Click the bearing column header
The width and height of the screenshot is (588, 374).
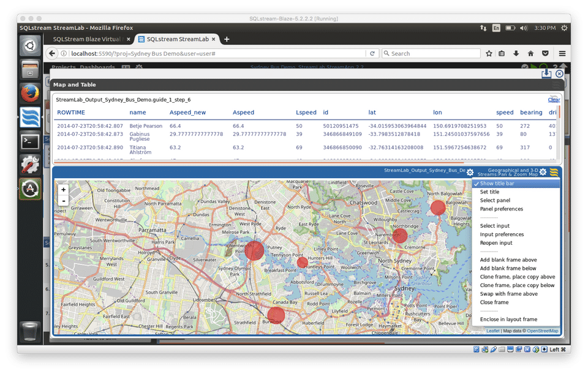(531, 113)
